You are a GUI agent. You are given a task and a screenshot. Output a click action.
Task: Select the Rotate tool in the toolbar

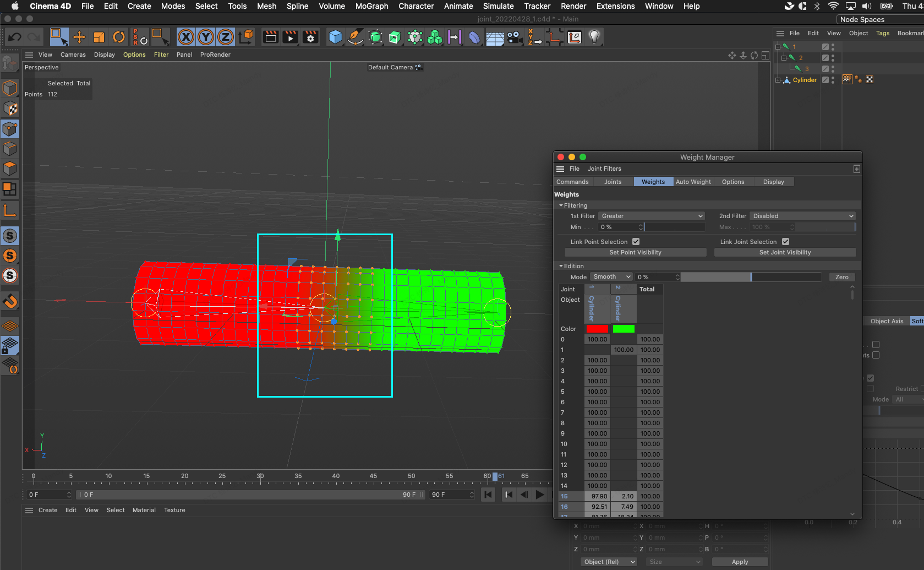pos(119,37)
